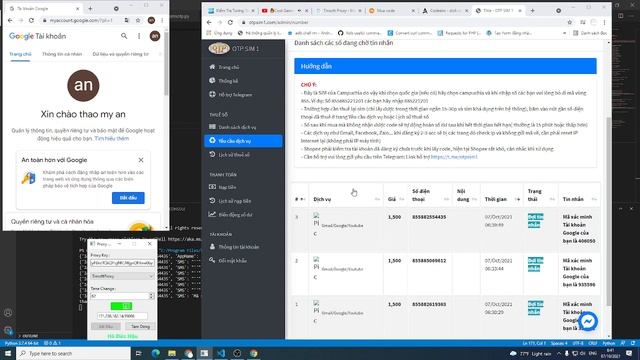Click the profile avatar in Google Account header

coord(155,36)
